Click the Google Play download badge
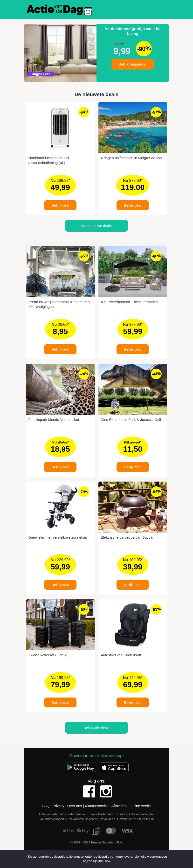The height and width of the screenshot is (868, 193). click(x=80, y=767)
